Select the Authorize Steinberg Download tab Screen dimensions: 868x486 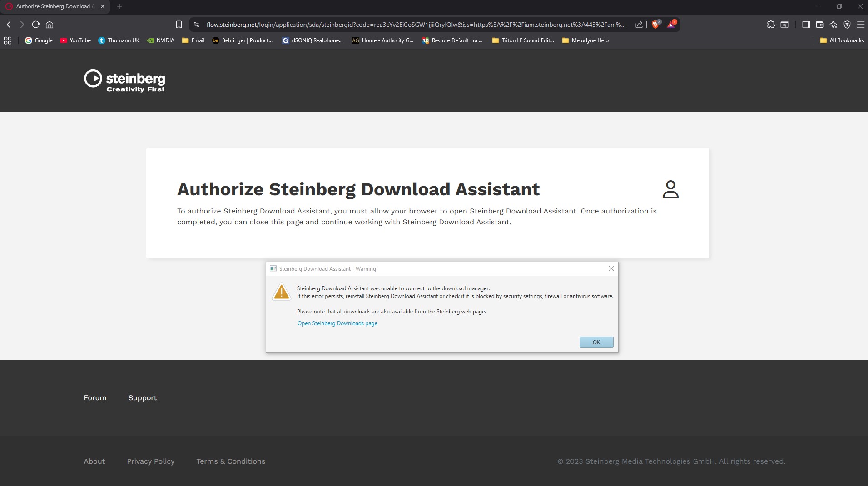click(55, 6)
